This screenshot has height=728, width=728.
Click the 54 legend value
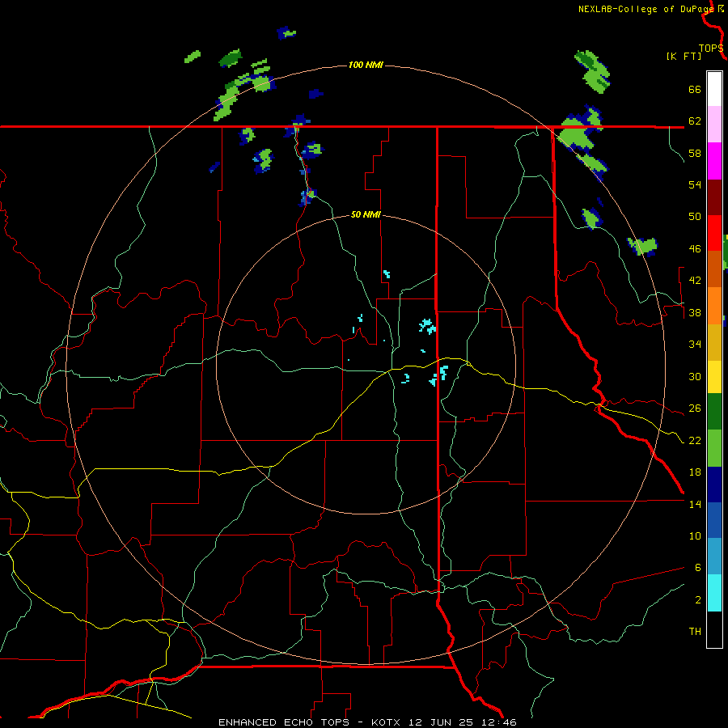pos(695,184)
